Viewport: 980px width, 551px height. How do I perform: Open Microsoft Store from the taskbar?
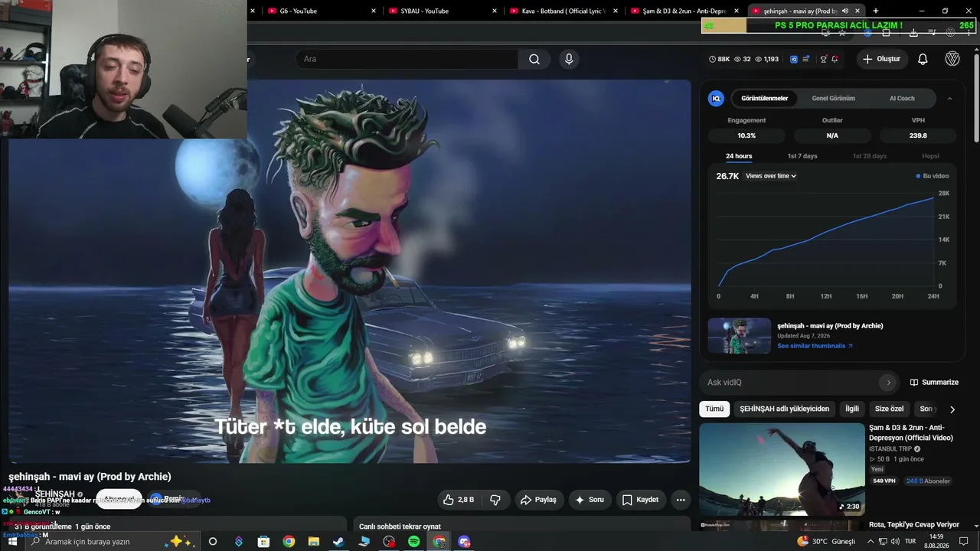pos(263,542)
